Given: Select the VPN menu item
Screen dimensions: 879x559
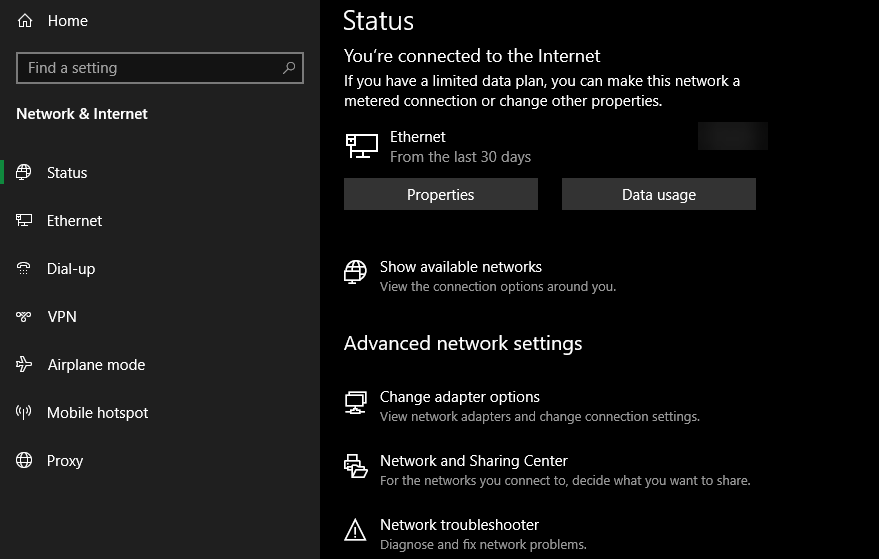Looking at the screenshot, I should pyautogui.click(x=62, y=317).
